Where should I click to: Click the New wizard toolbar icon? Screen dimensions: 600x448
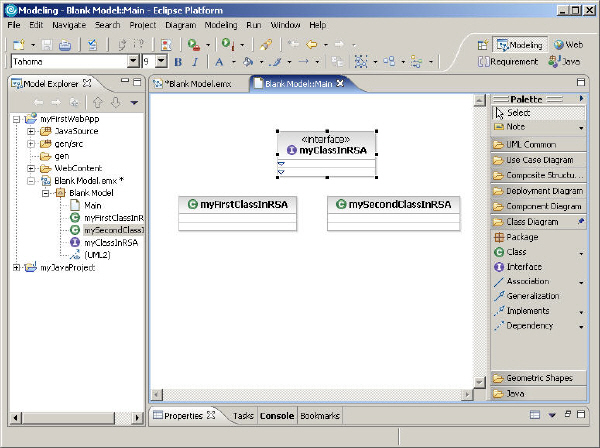pos(19,45)
